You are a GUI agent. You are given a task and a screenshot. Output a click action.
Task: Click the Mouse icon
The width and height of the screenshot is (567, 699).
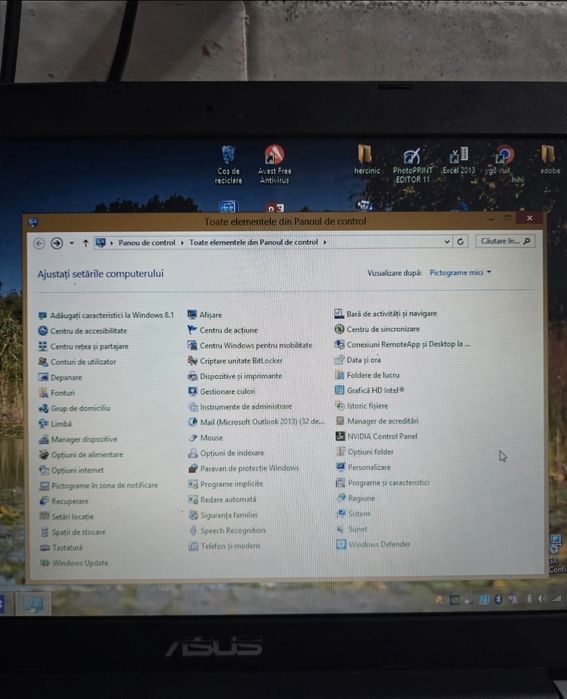pos(193,438)
